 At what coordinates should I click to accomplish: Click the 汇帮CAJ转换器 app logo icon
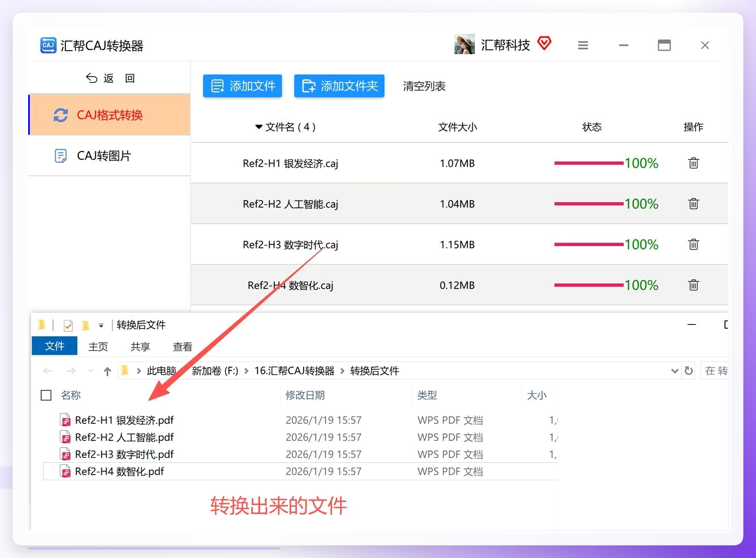(48, 45)
